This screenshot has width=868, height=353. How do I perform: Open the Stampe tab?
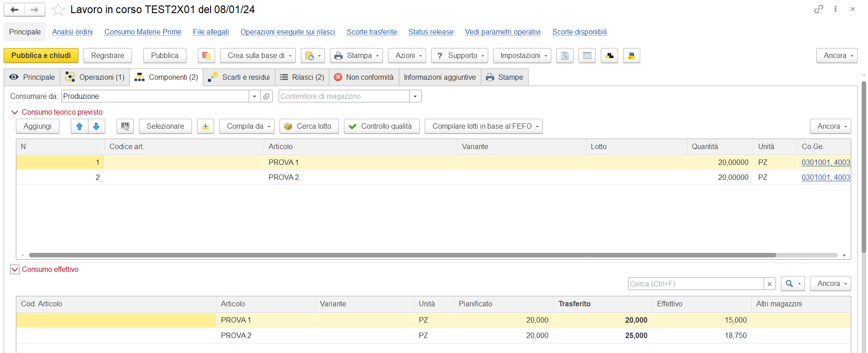[x=505, y=77]
